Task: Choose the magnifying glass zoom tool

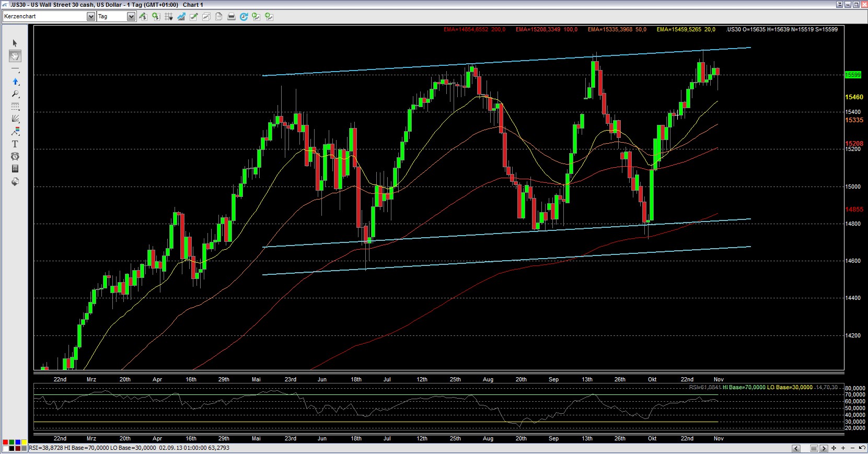Action: (15, 94)
